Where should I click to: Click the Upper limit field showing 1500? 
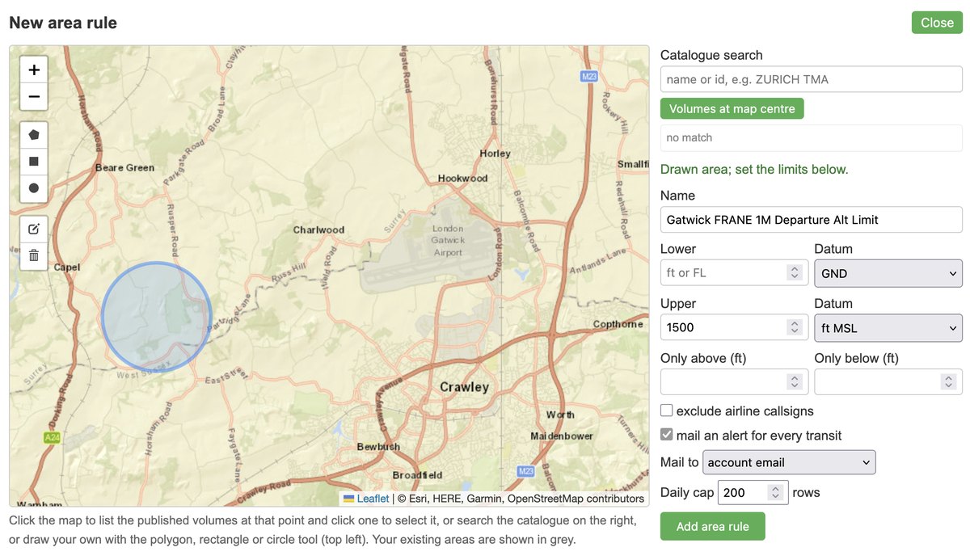pyautogui.click(x=734, y=327)
